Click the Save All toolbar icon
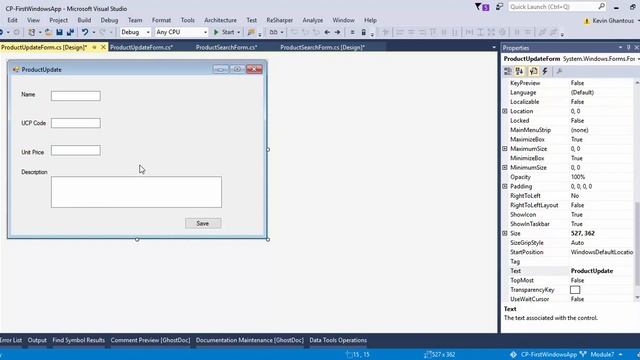 pyautogui.click(x=70, y=32)
